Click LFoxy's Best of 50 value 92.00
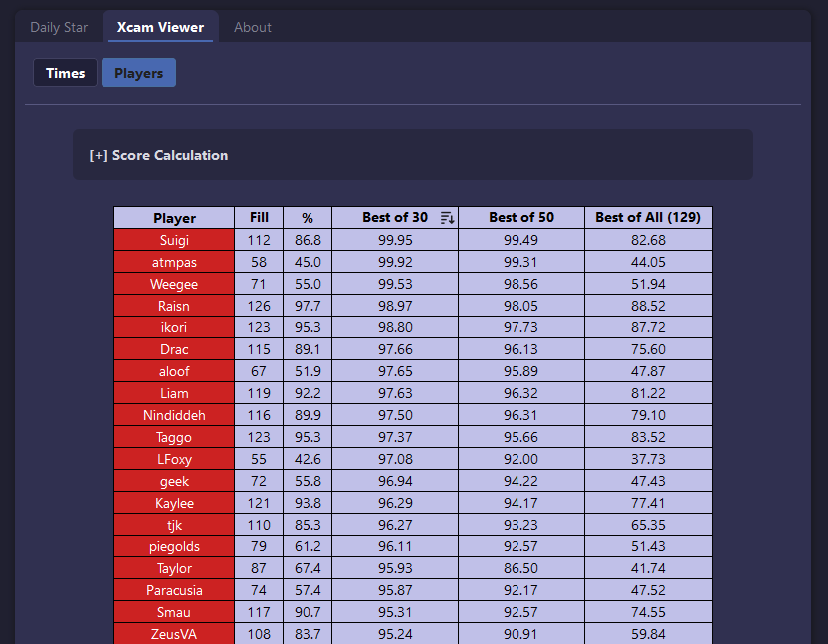Viewport: 828px width, 644px height. click(521, 459)
